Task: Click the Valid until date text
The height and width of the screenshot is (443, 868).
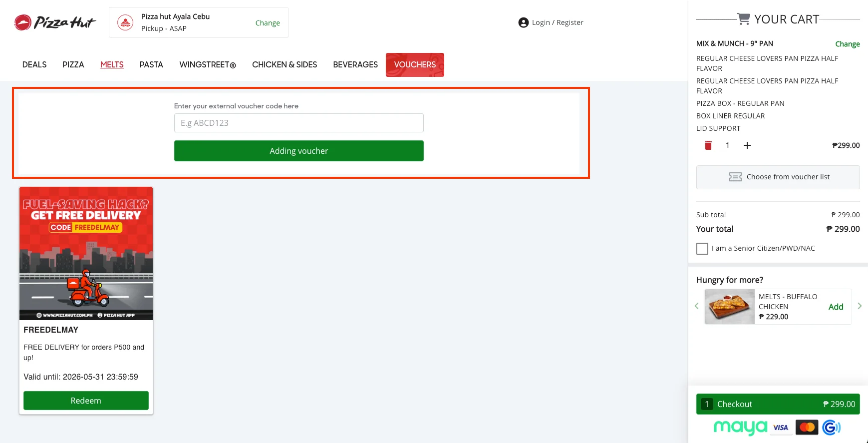Action: [81, 377]
